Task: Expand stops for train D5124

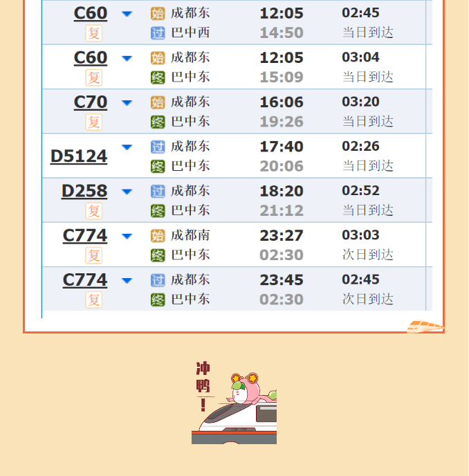Action: pyautogui.click(x=127, y=147)
